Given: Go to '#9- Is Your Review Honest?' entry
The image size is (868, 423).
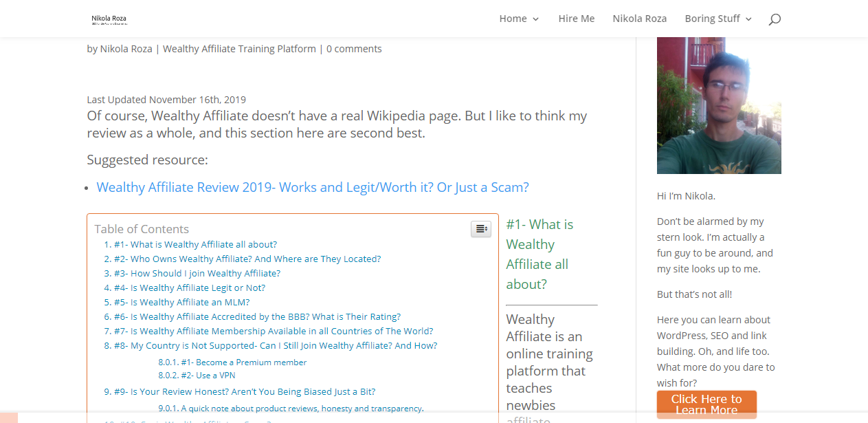Looking at the screenshot, I should click(x=245, y=391).
